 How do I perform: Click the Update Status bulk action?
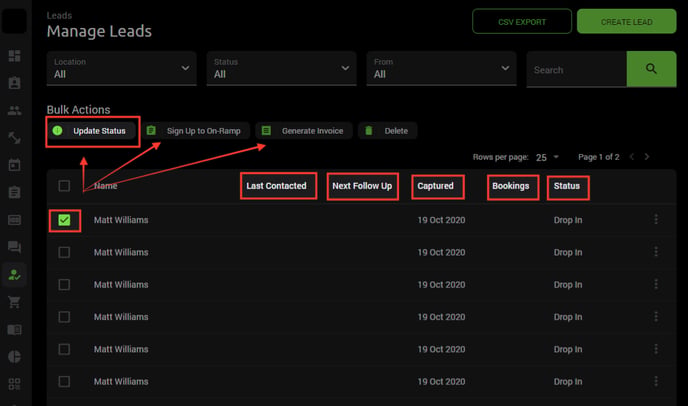[x=92, y=131]
